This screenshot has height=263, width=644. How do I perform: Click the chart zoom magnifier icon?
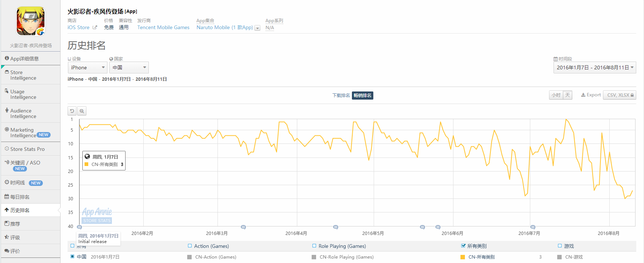(x=82, y=111)
